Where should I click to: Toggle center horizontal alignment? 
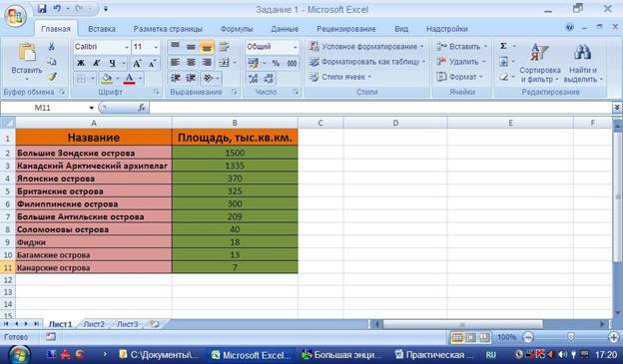191,62
